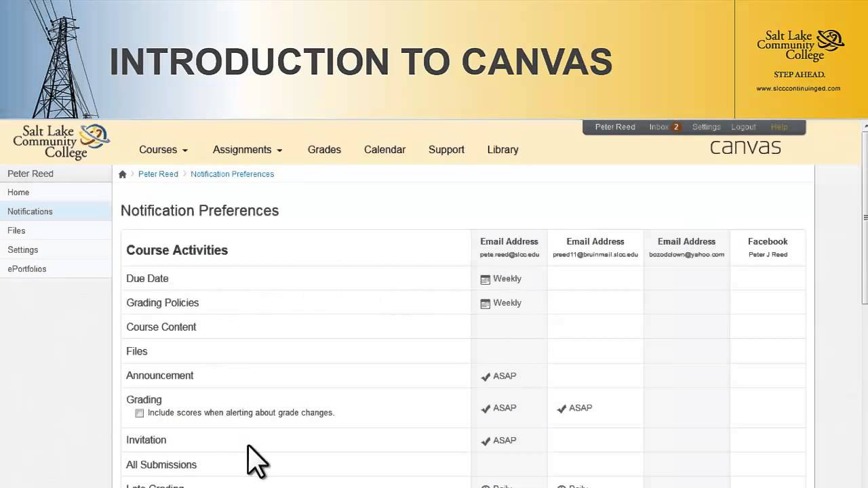Viewport: 868px width, 488px height.
Task: Click the Inbox unread count badge
Action: coord(676,127)
